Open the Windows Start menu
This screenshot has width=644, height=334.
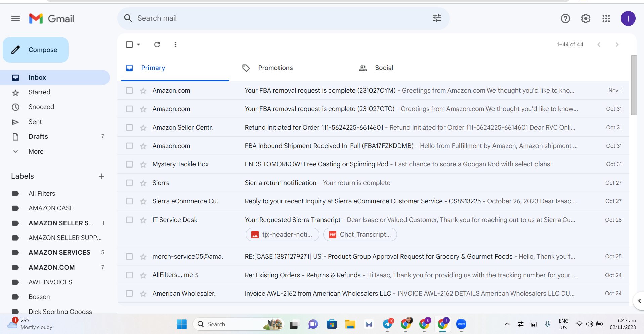(x=182, y=324)
